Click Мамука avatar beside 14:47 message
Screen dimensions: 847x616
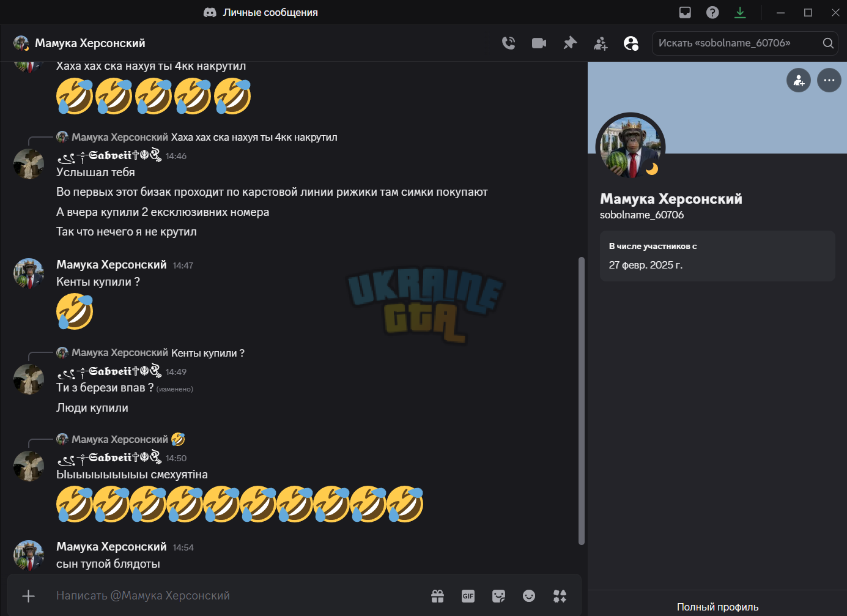click(x=29, y=273)
